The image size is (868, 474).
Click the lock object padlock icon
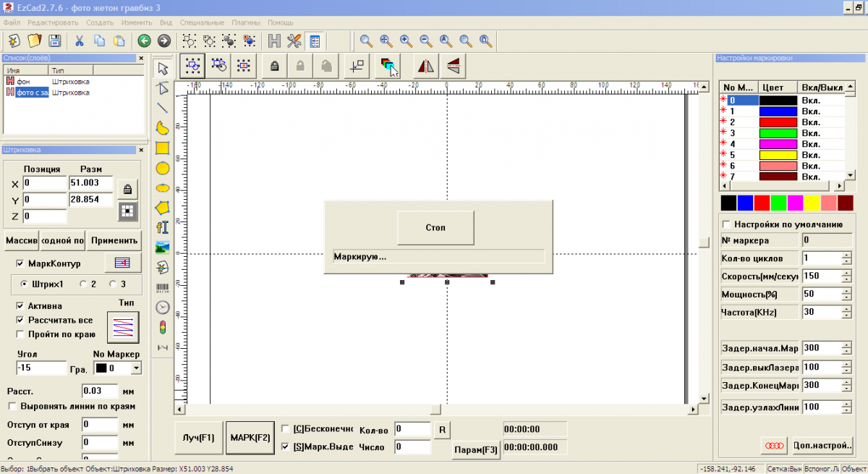point(274,66)
